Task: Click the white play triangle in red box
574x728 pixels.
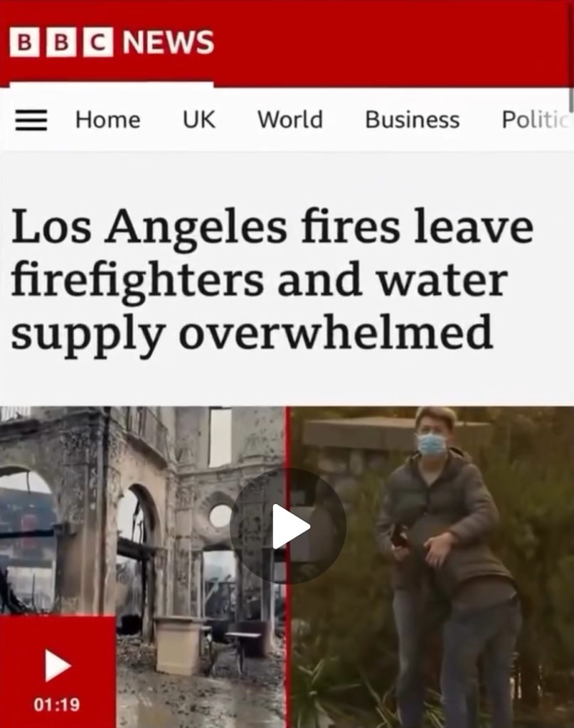Action: click(58, 665)
